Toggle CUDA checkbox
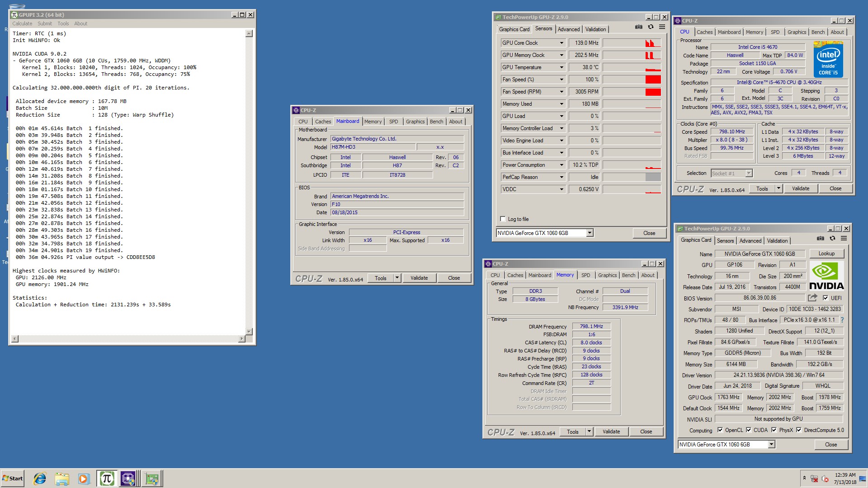Image resolution: width=868 pixels, height=488 pixels. pyautogui.click(x=749, y=430)
